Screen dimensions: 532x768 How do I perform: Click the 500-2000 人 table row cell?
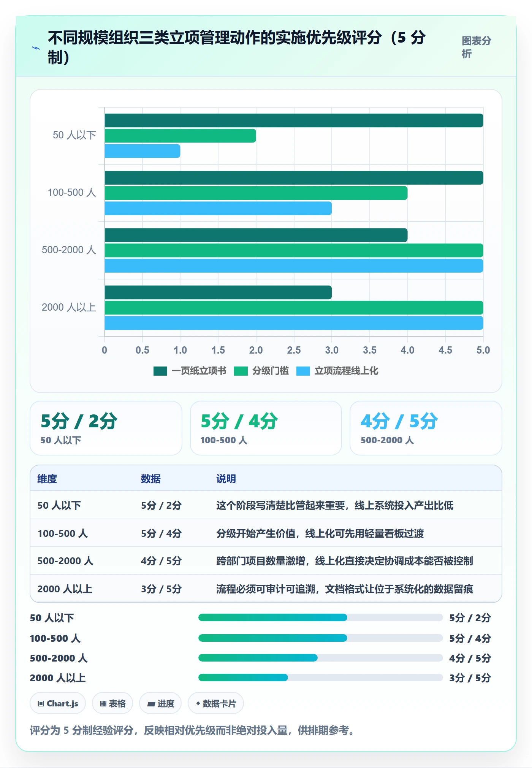(x=65, y=561)
